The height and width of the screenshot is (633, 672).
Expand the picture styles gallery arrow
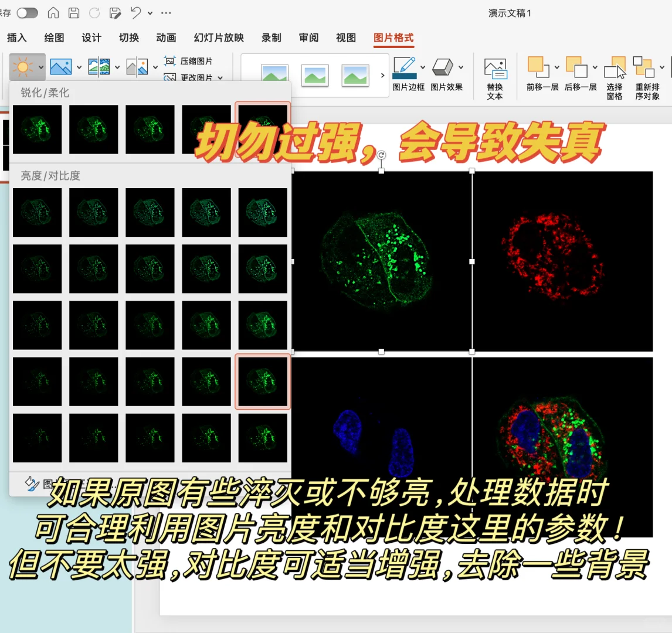coord(383,76)
